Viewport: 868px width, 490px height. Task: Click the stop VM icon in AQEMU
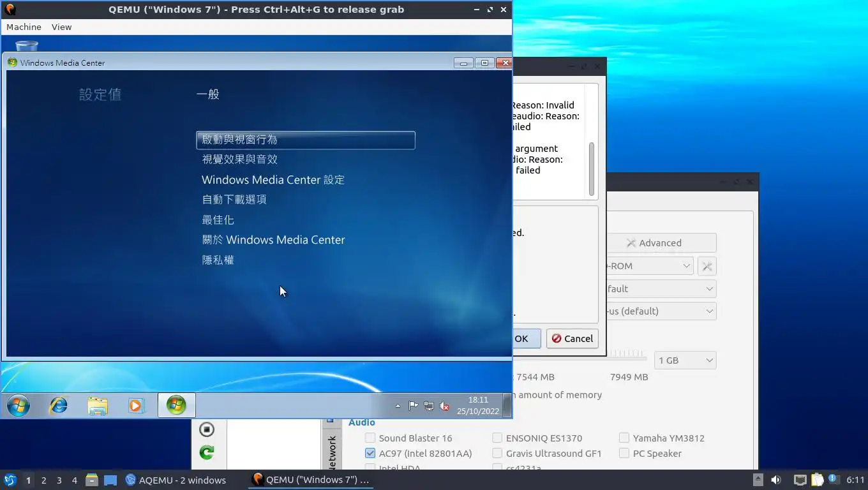206,429
